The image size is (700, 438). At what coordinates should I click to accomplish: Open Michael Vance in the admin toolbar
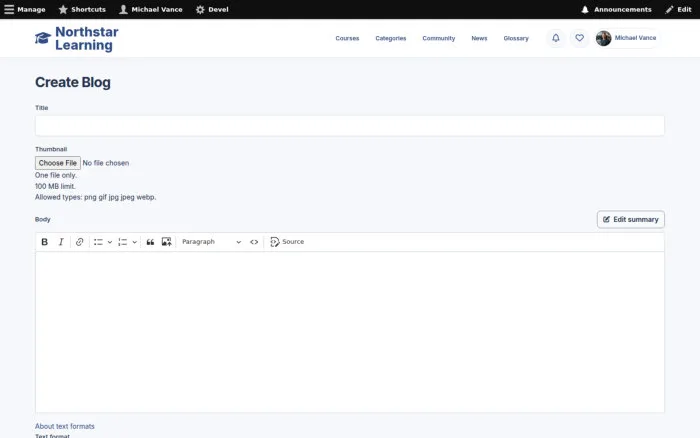pos(151,9)
